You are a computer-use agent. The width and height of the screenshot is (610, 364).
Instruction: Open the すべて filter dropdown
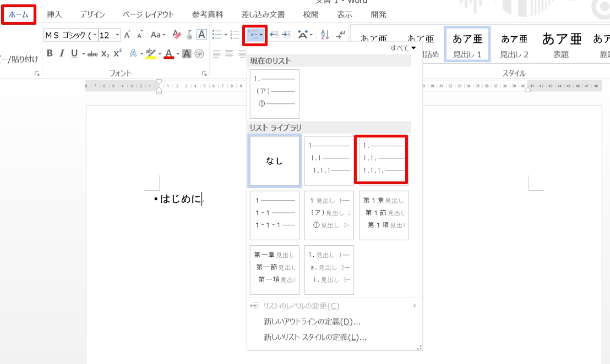(x=404, y=48)
